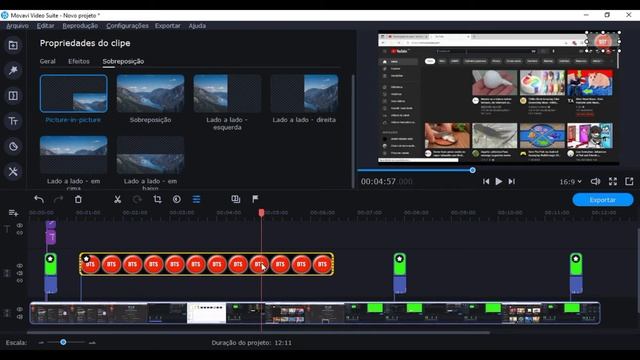This screenshot has height=360, width=640.
Task: Switch to the Efeitos tab
Action: click(79, 61)
